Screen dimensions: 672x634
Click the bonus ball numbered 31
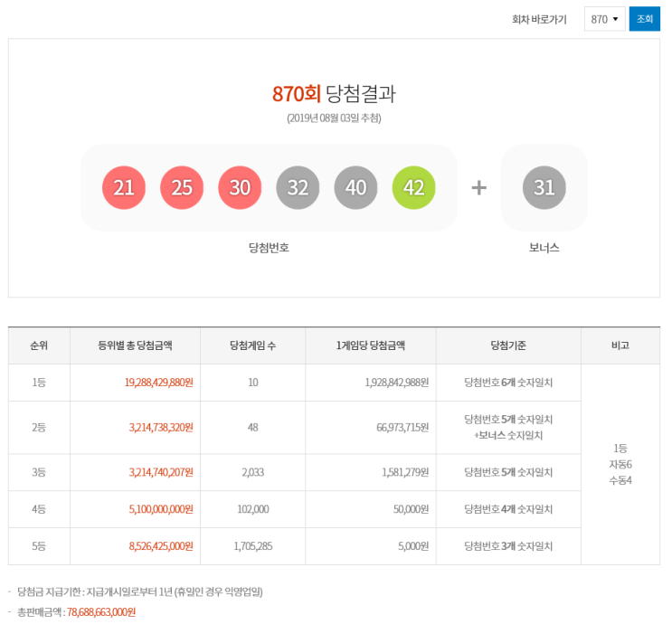544,188
